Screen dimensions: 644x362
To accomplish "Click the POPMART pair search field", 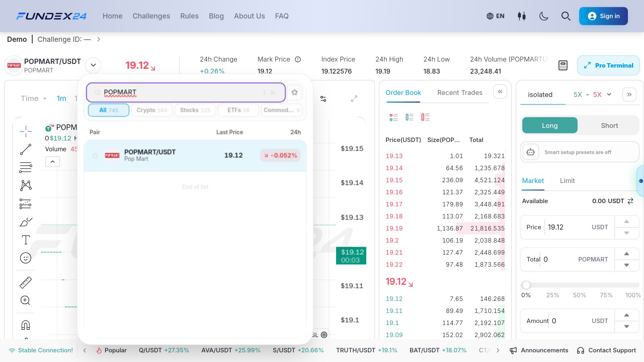I will 186,92.
